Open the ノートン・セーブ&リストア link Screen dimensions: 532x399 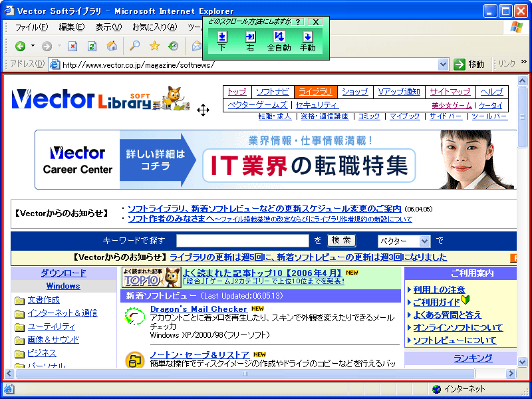(199, 355)
